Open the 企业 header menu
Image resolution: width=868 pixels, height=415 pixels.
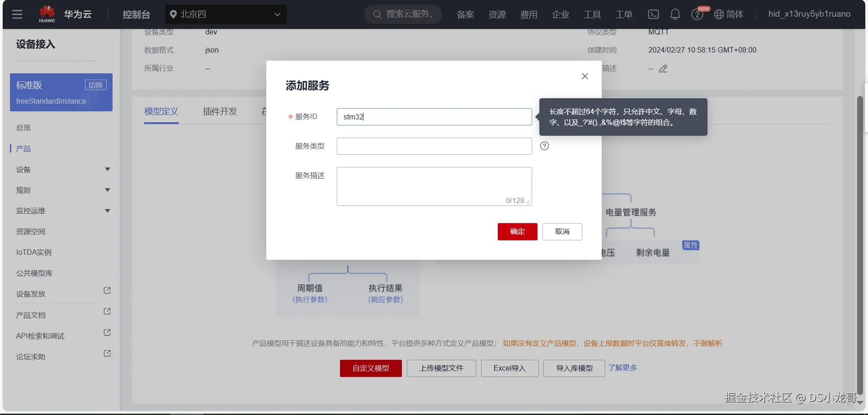(560, 14)
